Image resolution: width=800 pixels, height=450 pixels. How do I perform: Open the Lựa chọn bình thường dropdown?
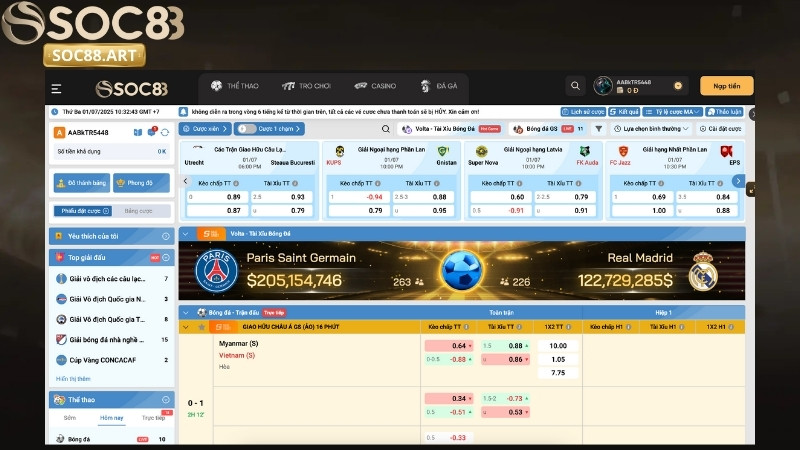click(x=652, y=129)
